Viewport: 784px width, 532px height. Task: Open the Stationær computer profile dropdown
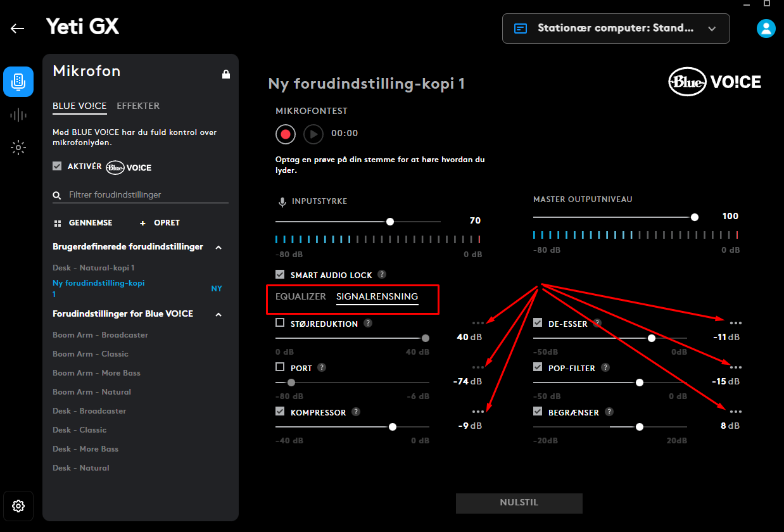616,28
